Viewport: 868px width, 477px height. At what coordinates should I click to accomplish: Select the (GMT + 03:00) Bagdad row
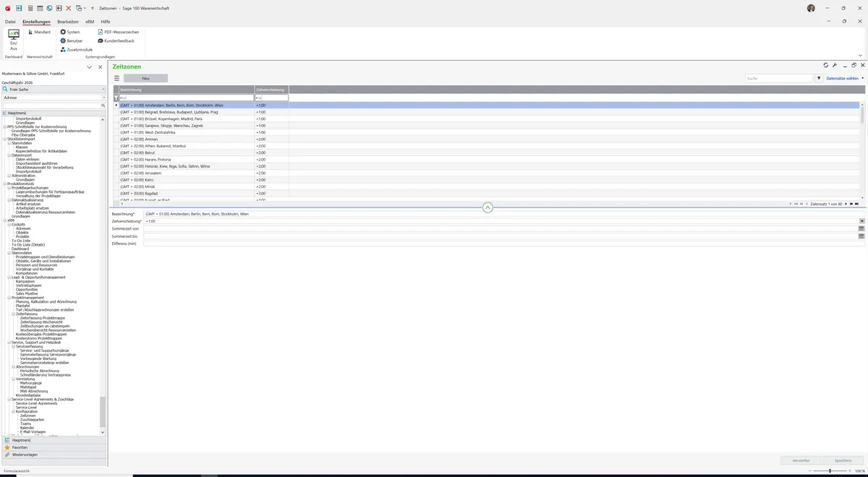click(486, 193)
